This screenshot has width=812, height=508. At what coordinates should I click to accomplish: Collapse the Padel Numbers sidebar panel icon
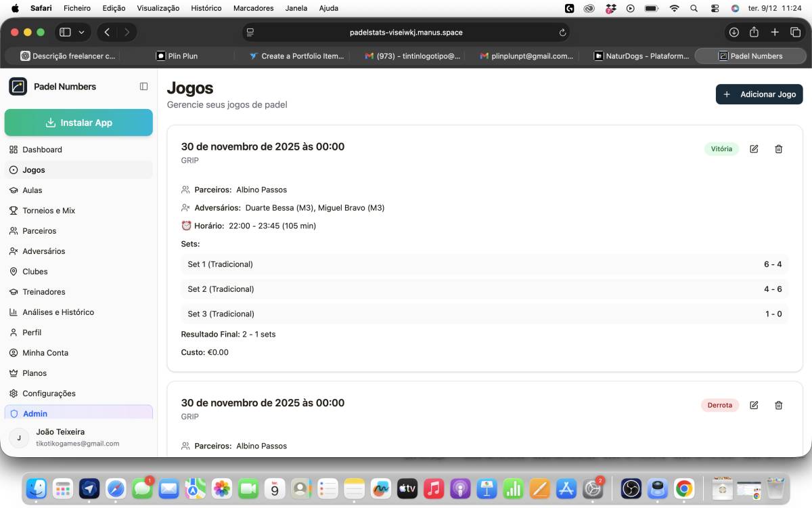(x=143, y=87)
